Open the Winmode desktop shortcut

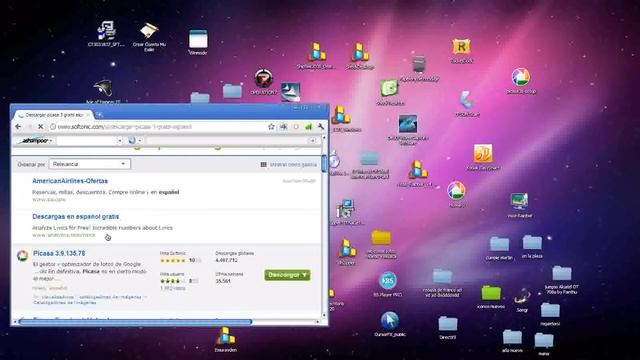pos(198,42)
